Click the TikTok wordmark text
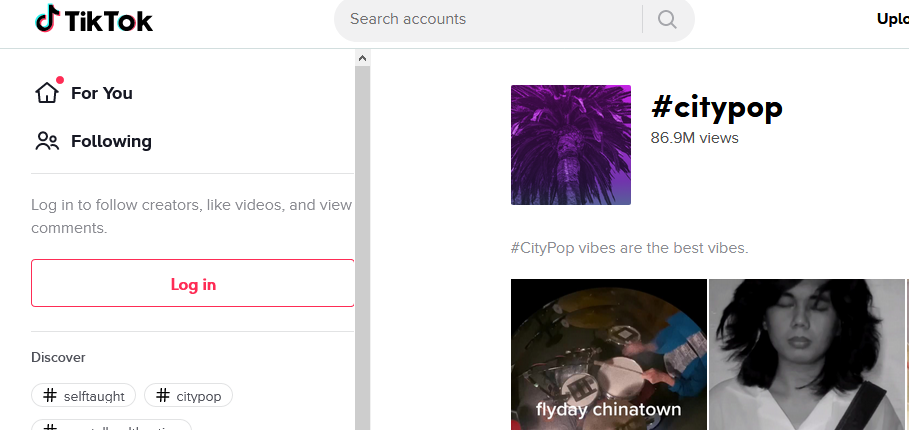Image resolution: width=909 pixels, height=430 pixels. [x=110, y=20]
